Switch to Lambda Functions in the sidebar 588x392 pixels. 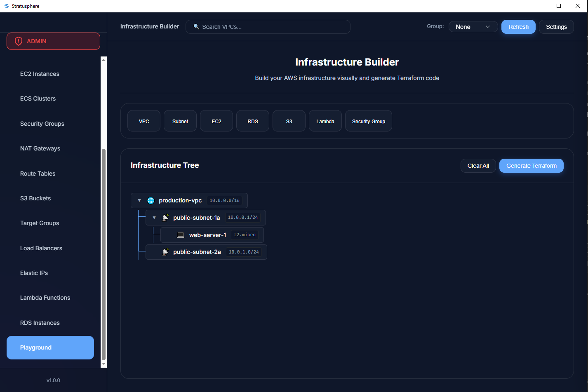45,297
